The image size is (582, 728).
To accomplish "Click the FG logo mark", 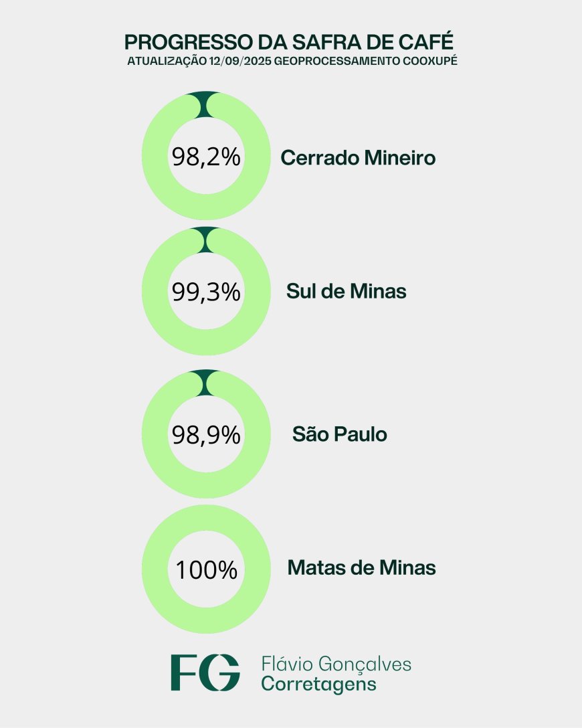I will point(205,672).
